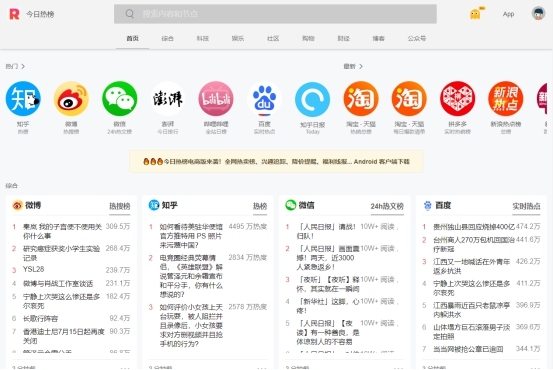Switch to the 财经 tab

pos(344,38)
